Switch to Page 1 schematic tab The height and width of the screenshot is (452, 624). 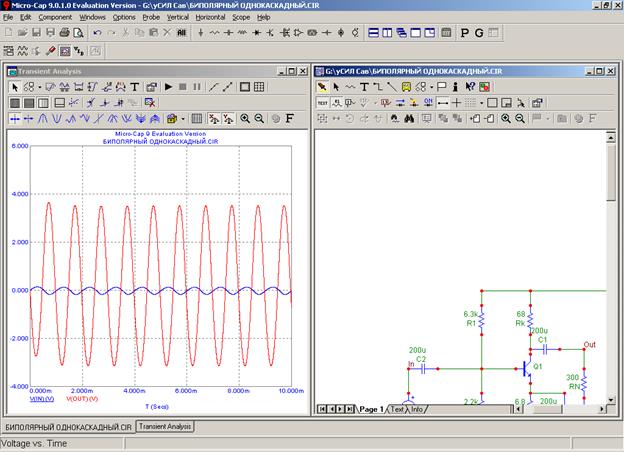(371, 409)
